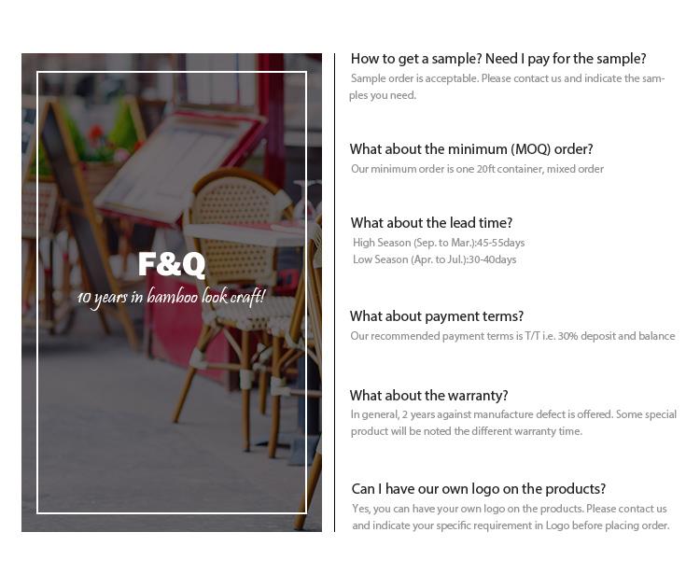Click the 2 years manufacture defect answer
Viewport: 700px width, 588px height.
pos(513,414)
